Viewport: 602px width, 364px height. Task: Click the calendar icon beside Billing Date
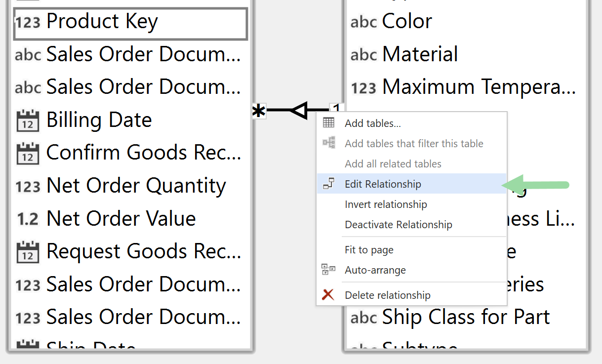28,119
